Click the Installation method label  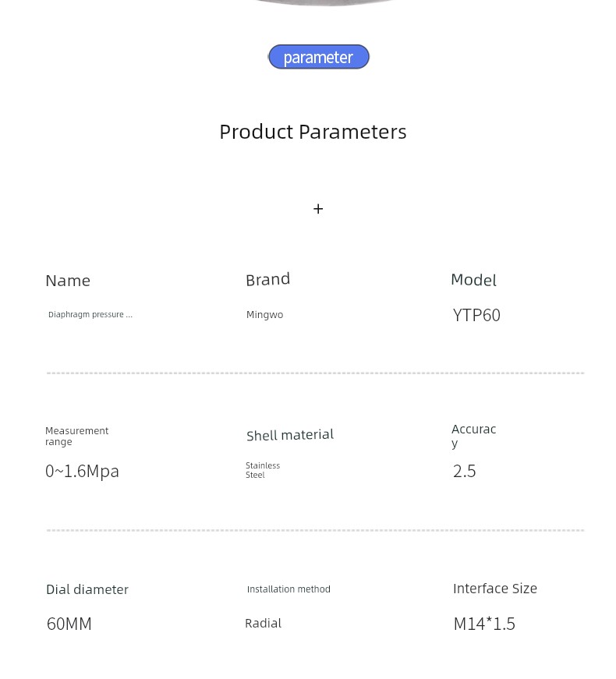click(289, 589)
